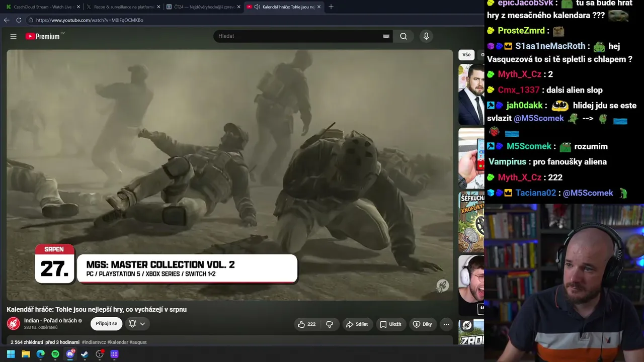644x362 pixels.
Task: Click the #kalendar hashtag
Action: pos(118,342)
